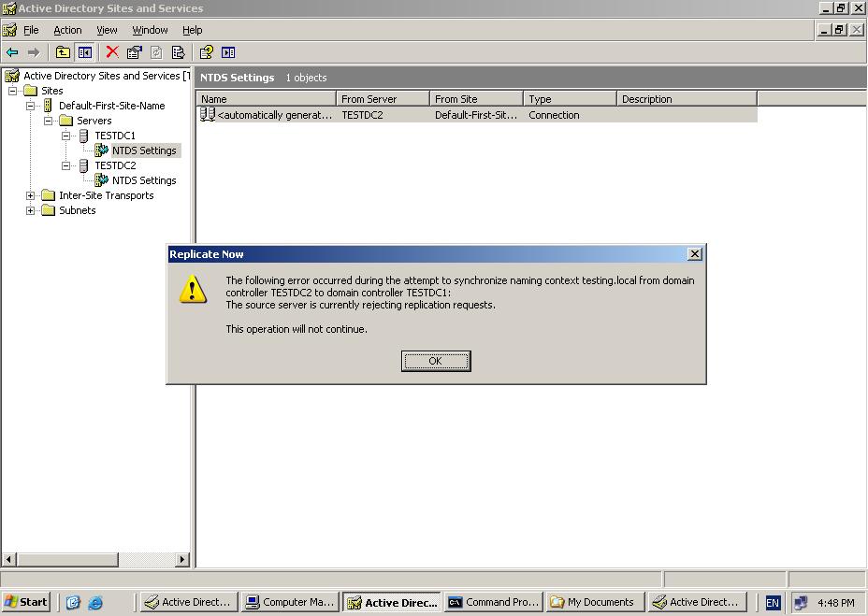This screenshot has width=868, height=616.
Task: Click the TESTDC2 From Server cell
Action: pos(362,115)
